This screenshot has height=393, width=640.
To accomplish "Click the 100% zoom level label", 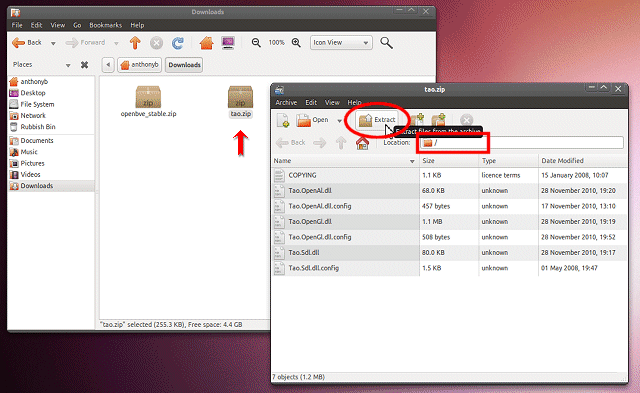I will (x=276, y=42).
